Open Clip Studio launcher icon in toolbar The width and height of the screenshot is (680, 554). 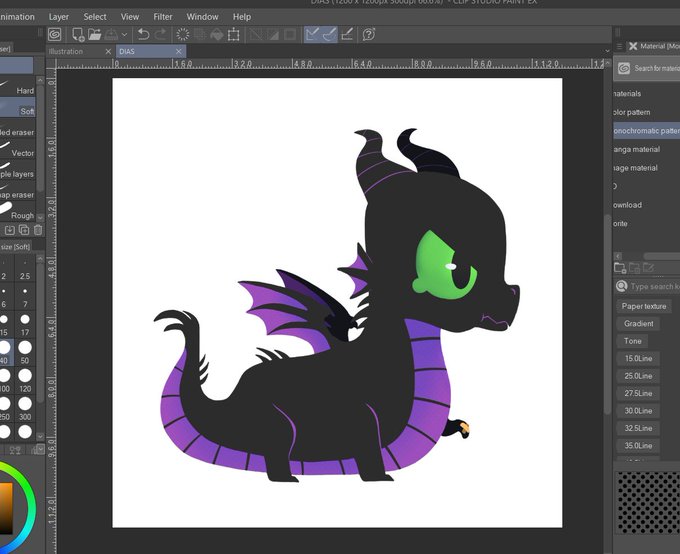tap(55, 34)
